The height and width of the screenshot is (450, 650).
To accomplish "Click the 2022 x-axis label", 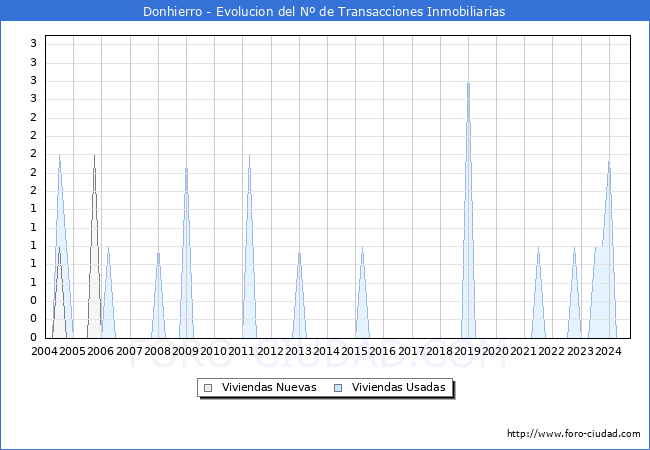I will tap(552, 351).
